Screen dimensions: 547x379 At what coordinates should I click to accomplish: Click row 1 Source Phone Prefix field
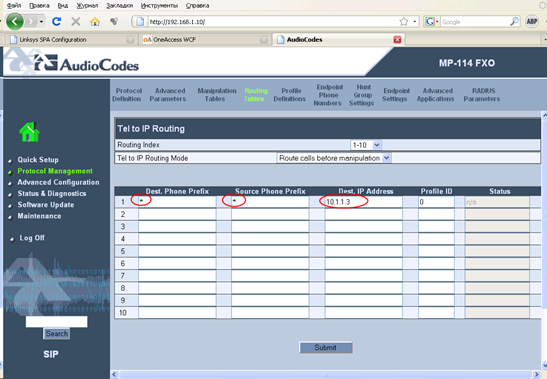[x=270, y=202]
